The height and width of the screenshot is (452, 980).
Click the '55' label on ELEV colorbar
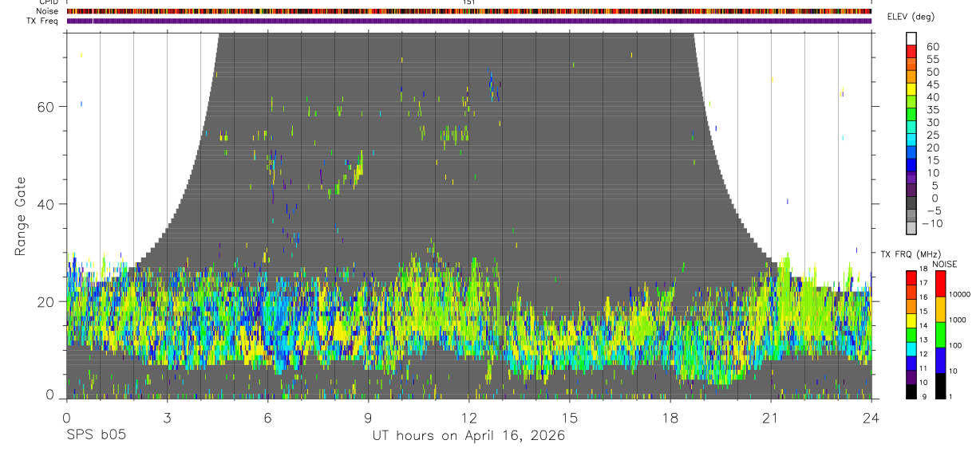(x=932, y=60)
